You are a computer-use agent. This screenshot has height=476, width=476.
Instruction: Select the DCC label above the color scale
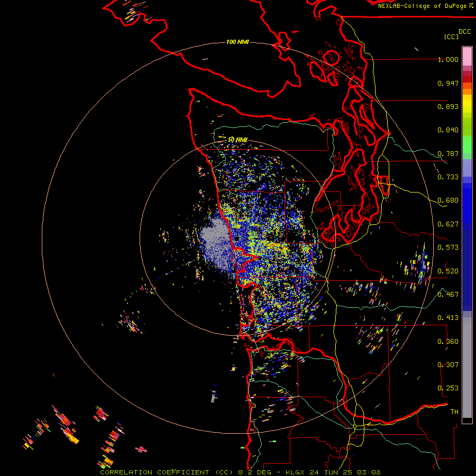point(464,32)
